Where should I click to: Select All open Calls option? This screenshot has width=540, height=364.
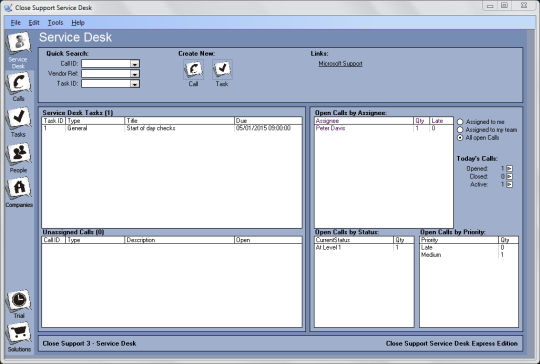pyautogui.click(x=460, y=138)
